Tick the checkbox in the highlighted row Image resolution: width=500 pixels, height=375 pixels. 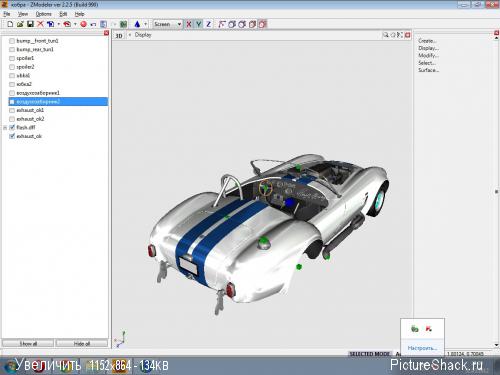(x=12, y=101)
